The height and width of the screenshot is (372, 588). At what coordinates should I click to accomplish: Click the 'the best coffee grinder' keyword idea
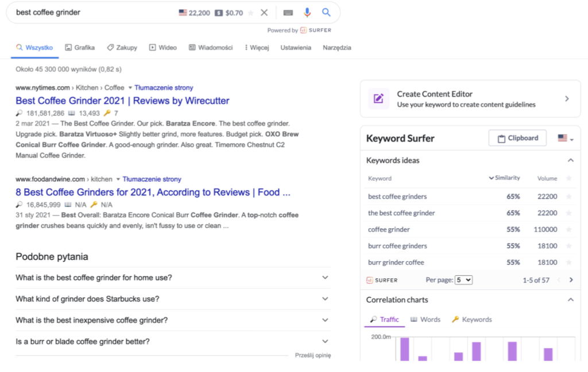401,213
